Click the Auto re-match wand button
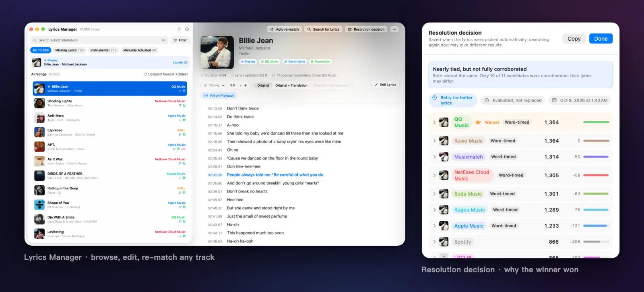Screen dimensions: 644x292 click(x=284, y=29)
